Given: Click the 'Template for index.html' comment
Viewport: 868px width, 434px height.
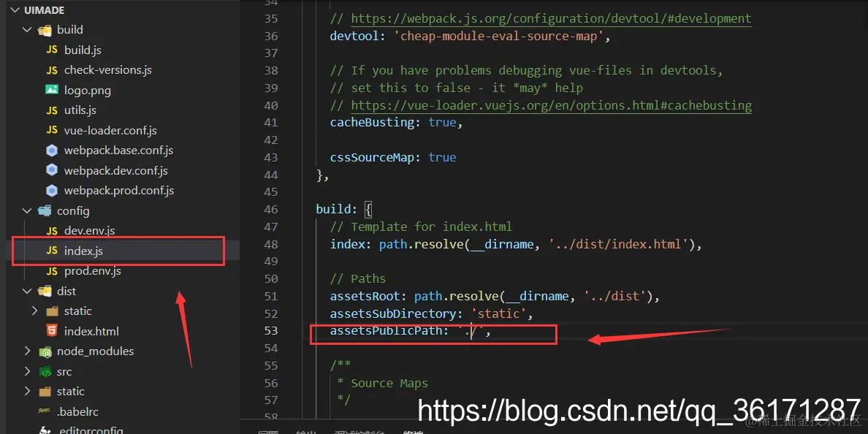Looking at the screenshot, I should pyautogui.click(x=421, y=227).
